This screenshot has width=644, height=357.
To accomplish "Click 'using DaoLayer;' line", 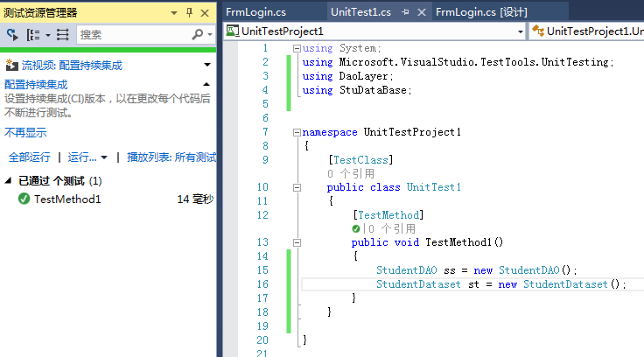I will pos(348,76).
